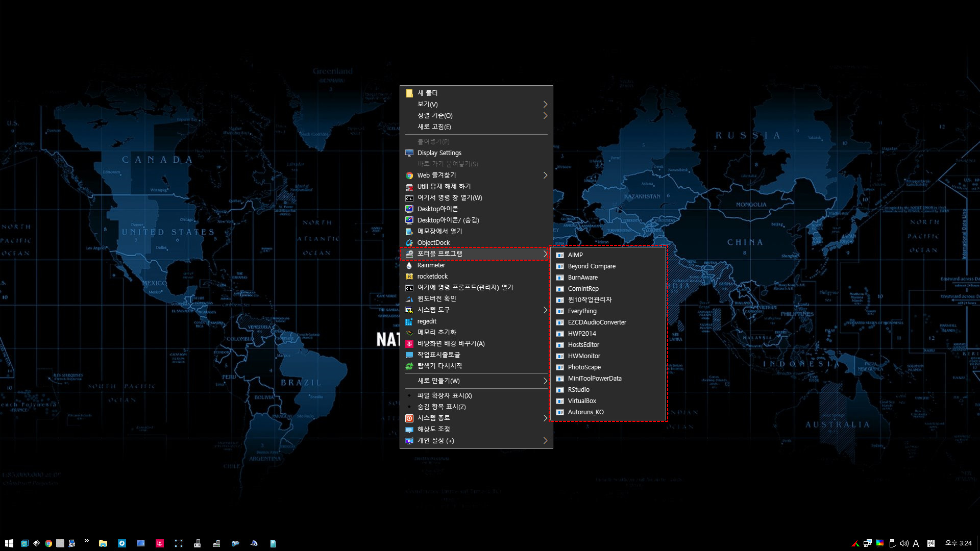Expand the 새로 만들기(W) submenu

(x=476, y=381)
